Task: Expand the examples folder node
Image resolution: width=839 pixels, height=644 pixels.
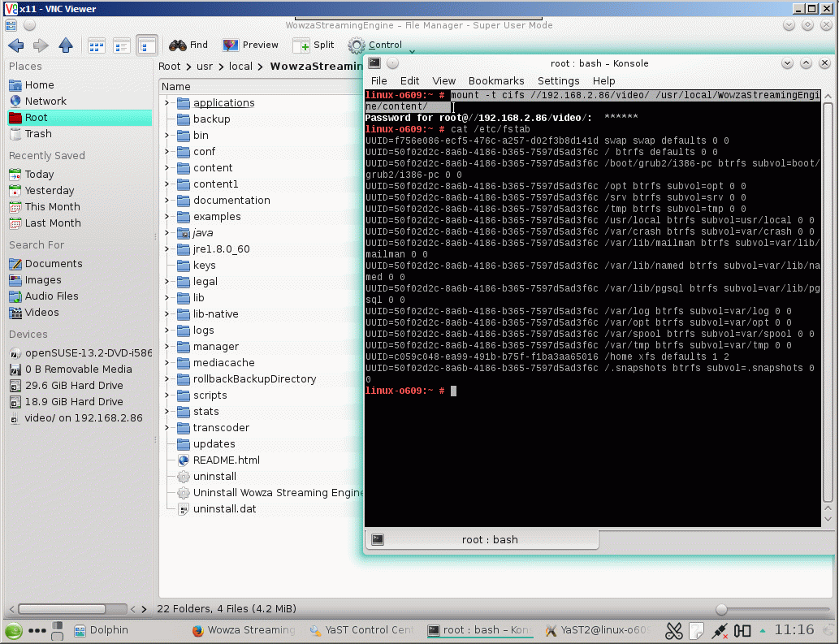Action: pos(167,217)
